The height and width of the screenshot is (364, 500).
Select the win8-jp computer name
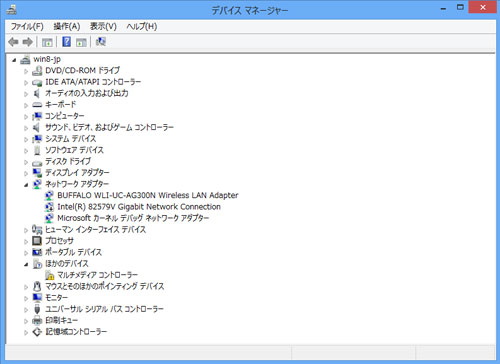47,59
